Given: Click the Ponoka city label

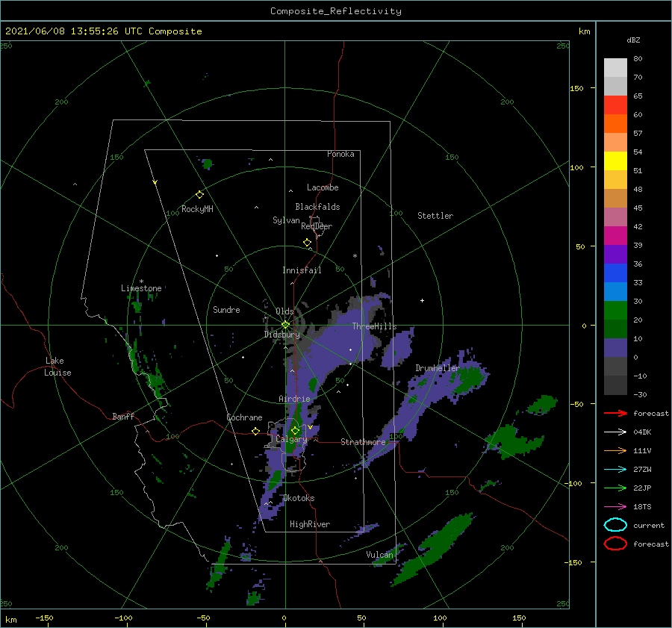Looking at the screenshot, I should pyautogui.click(x=340, y=154).
